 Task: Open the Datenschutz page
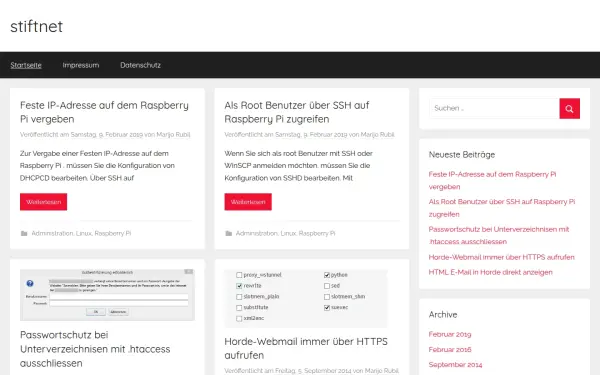pyautogui.click(x=140, y=65)
